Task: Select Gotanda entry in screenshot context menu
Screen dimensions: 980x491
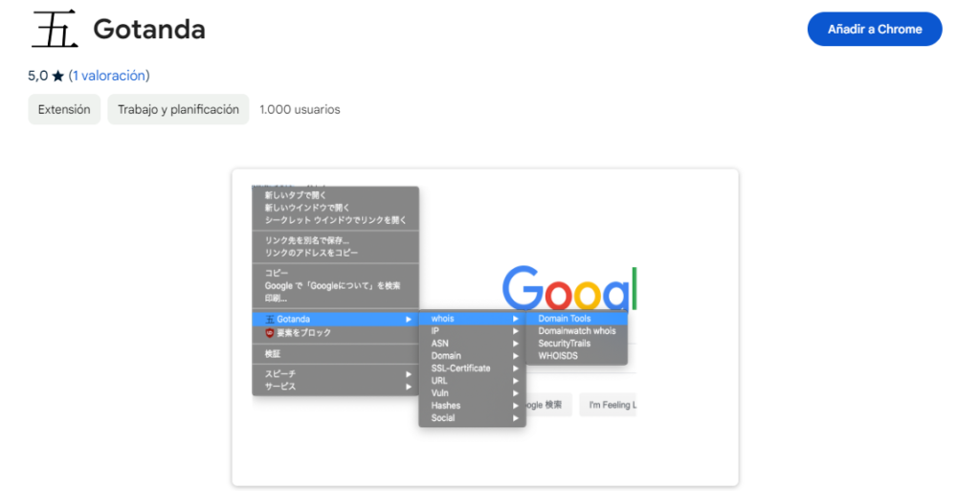Action: click(335, 320)
